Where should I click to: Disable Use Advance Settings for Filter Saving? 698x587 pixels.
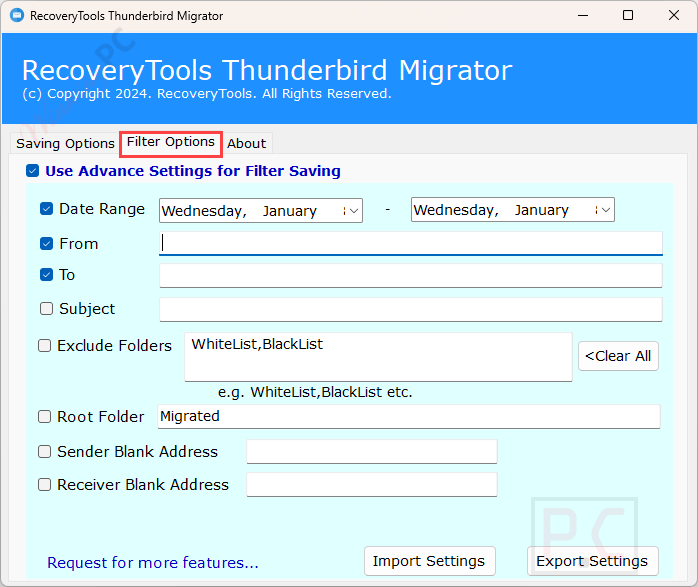(x=33, y=171)
